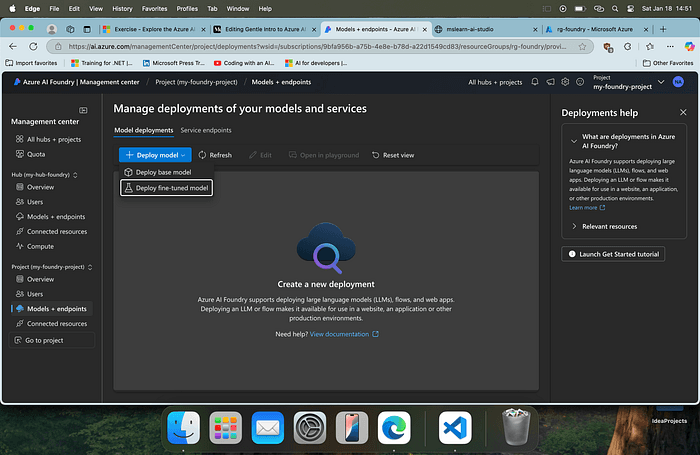700x455 pixels.
Task: Open Quota in the sidebar
Action: pyautogui.click(x=30, y=154)
